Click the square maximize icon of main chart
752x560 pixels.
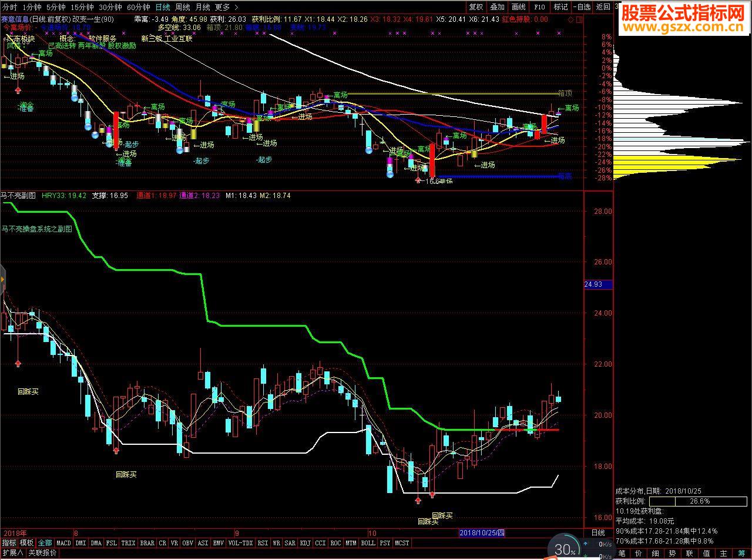click(x=579, y=19)
